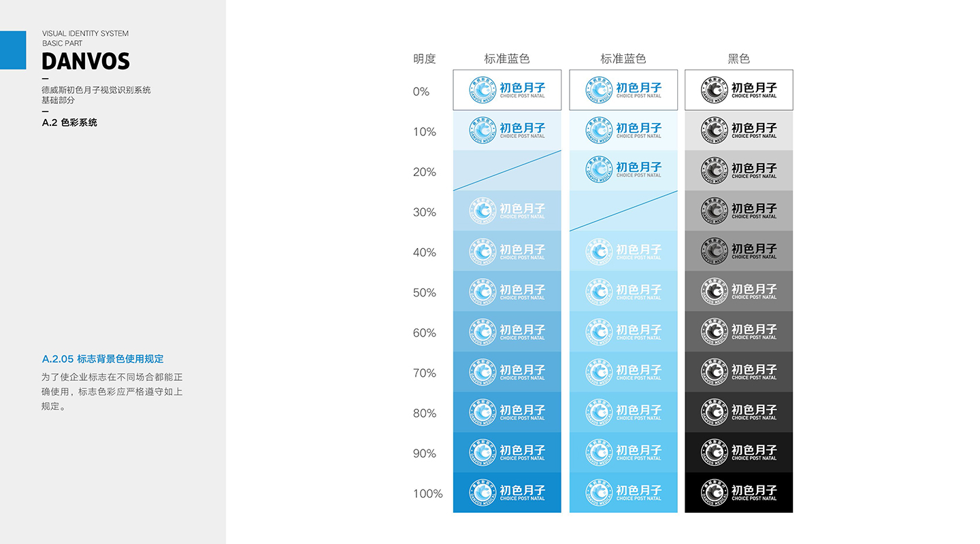Click the 明度 column header
This screenshot has height=544, width=980.
click(x=424, y=59)
